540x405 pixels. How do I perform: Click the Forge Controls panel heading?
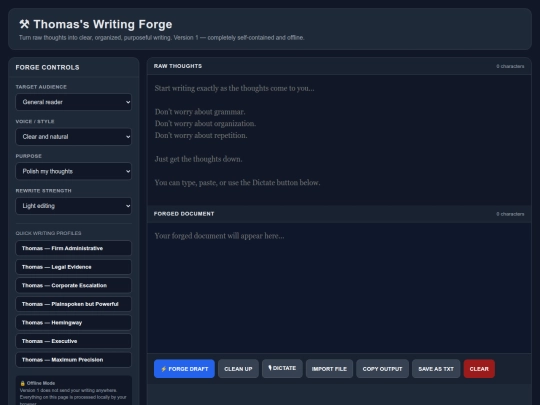coord(48,68)
